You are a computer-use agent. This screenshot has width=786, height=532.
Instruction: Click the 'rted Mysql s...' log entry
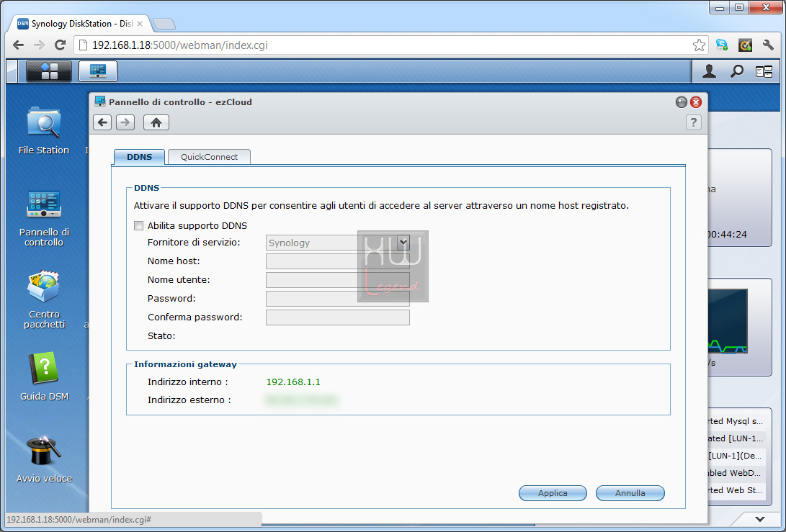[x=736, y=421]
